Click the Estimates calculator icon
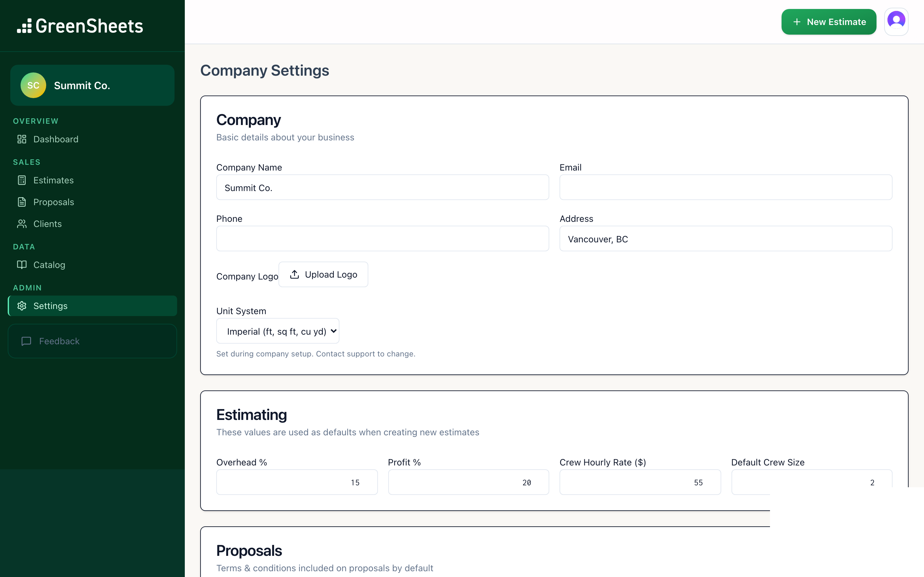This screenshot has height=577, width=924. [x=22, y=180]
